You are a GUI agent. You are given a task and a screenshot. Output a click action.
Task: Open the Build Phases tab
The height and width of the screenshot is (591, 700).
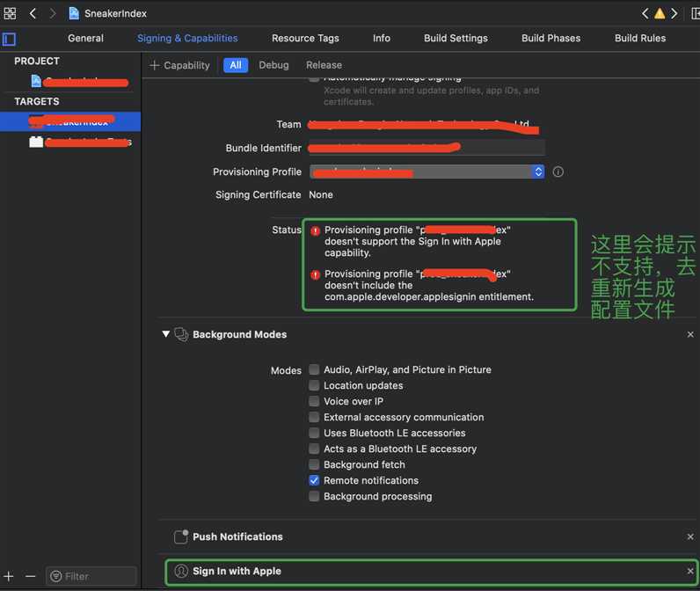551,39
